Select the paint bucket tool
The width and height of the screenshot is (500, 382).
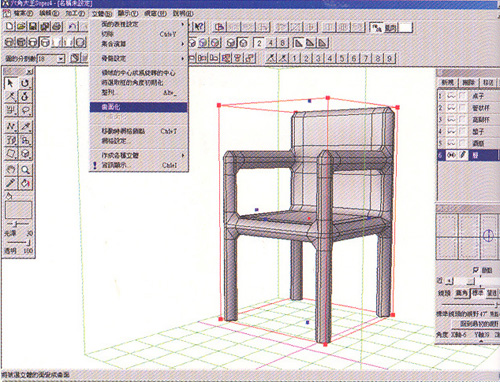pyautogui.click(x=25, y=183)
